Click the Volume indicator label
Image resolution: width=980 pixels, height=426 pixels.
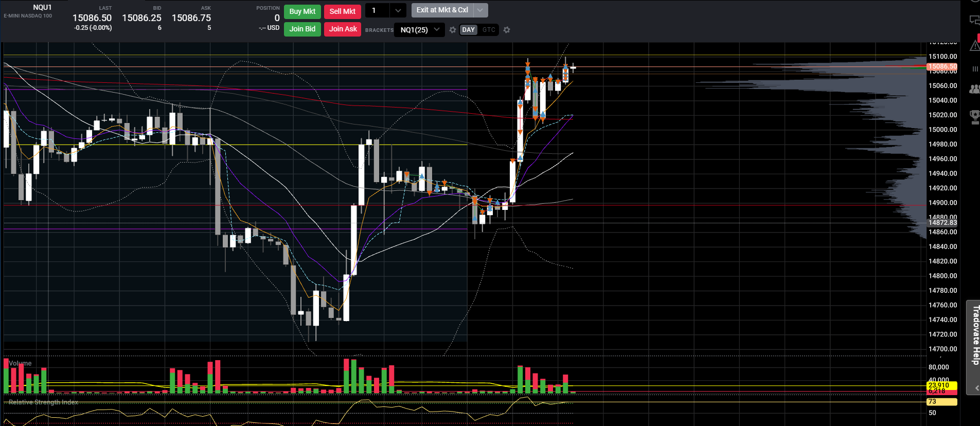tap(20, 363)
